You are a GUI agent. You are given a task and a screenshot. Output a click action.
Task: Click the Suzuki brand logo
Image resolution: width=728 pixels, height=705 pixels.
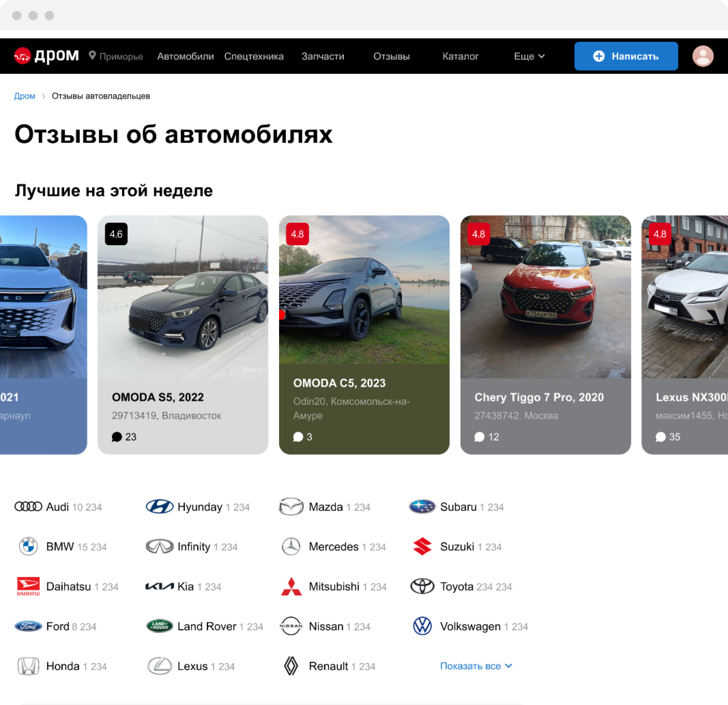click(422, 546)
